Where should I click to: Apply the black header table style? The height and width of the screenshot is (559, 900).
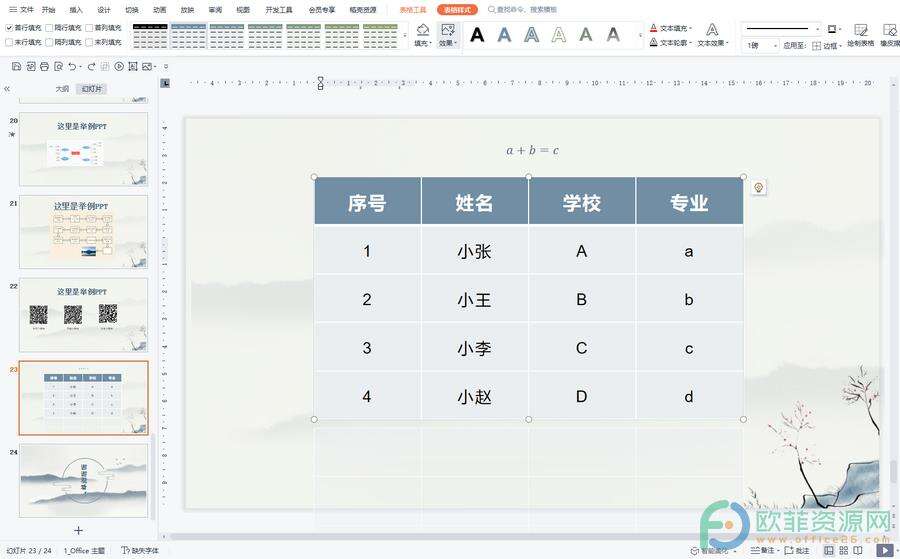150,36
